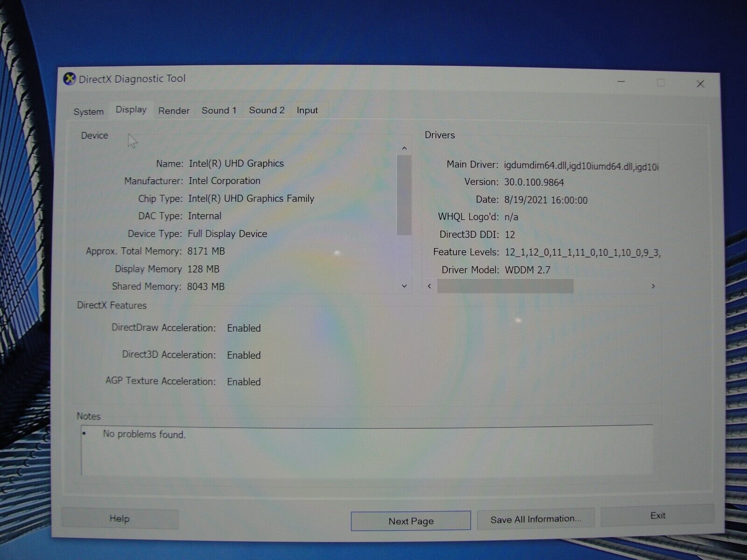The height and width of the screenshot is (560, 747).
Task: Click Drivers list scroll right arrow
Action: pos(653,286)
